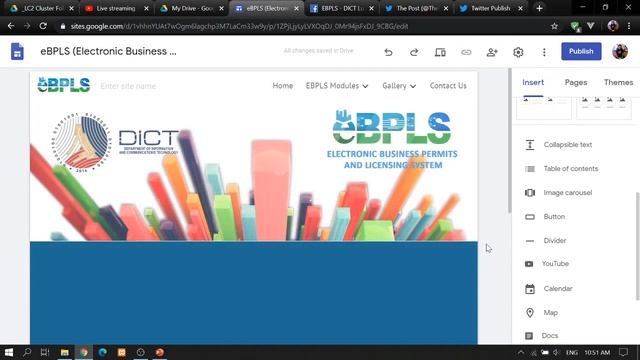The width and height of the screenshot is (640, 360).
Task: Click the Google Sites home logo icon
Action: 17,51
